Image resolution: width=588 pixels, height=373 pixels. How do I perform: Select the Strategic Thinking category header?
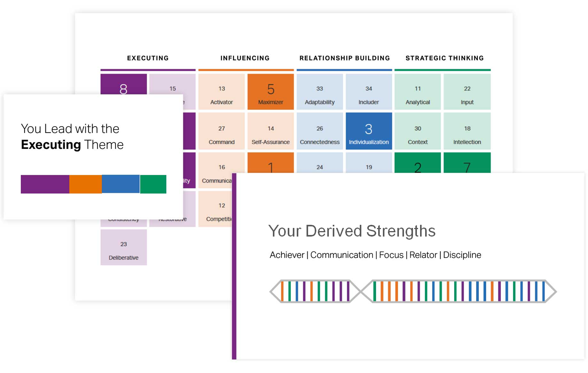tap(444, 58)
